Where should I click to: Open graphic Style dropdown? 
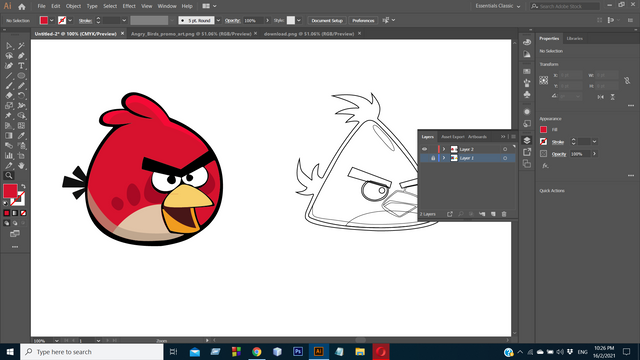pyautogui.click(x=299, y=20)
